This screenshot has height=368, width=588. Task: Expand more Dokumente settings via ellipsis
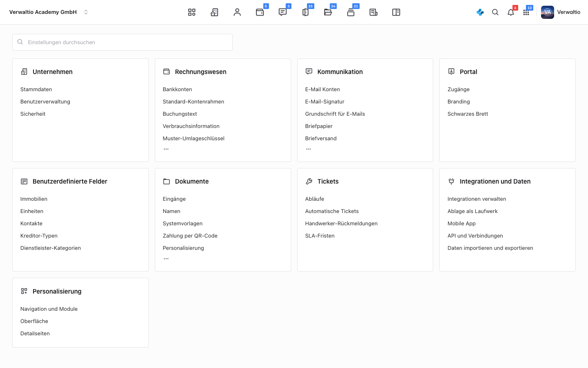(x=166, y=259)
